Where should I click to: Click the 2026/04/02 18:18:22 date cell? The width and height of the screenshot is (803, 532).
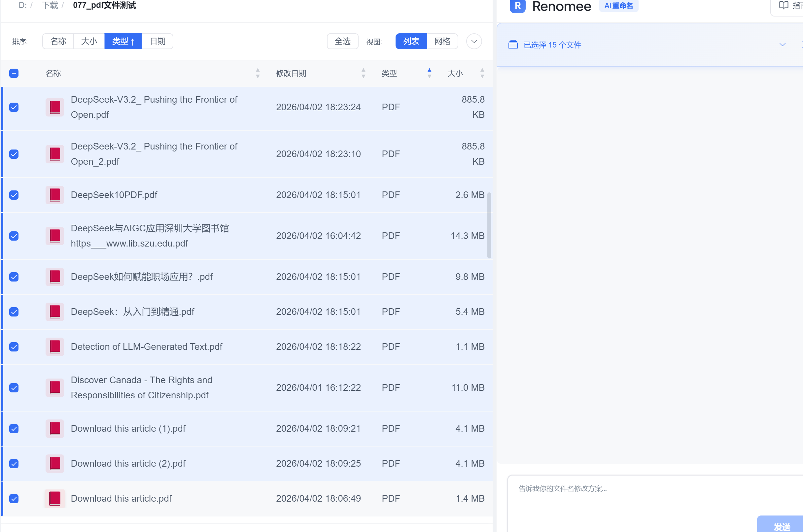tap(318, 347)
